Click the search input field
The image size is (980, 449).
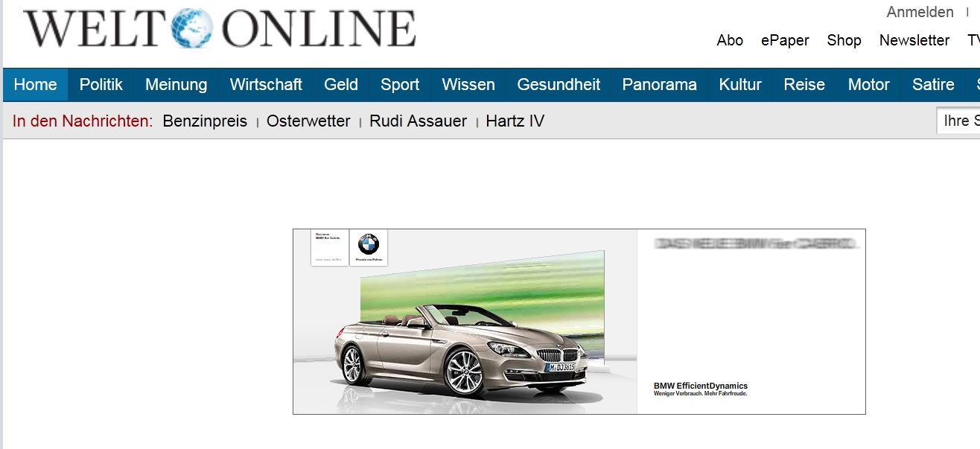point(958,121)
